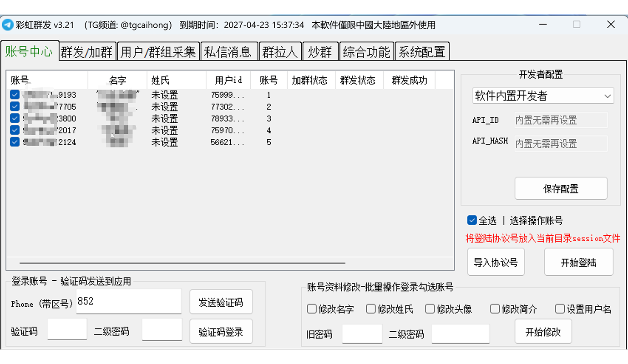The width and height of the screenshot is (628, 364).
Task: Click the Telegram app logo in the title bar
Action: coord(7,25)
